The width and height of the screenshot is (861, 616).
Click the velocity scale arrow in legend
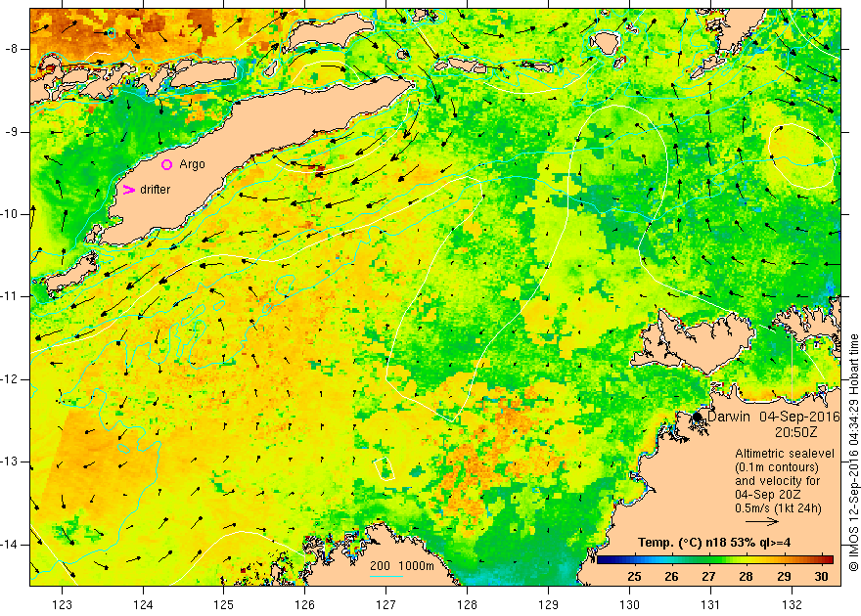click(x=762, y=522)
